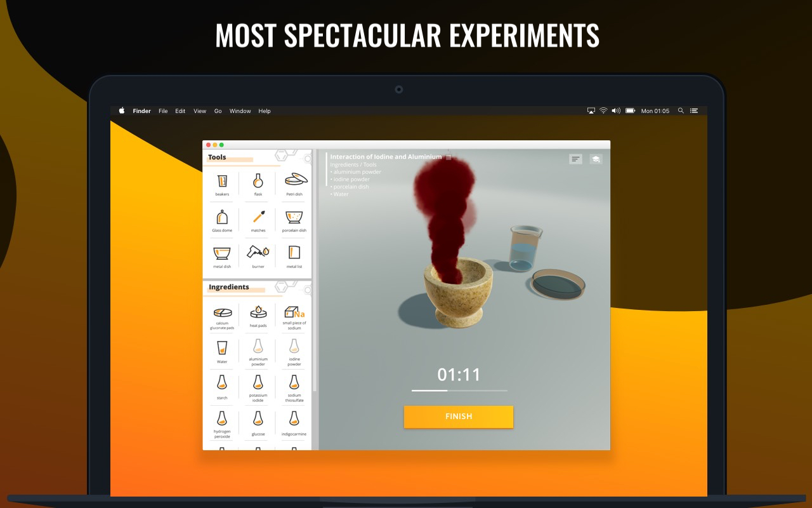
Task: Open the graduation cap tutorial icon
Action: click(x=596, y=159)
